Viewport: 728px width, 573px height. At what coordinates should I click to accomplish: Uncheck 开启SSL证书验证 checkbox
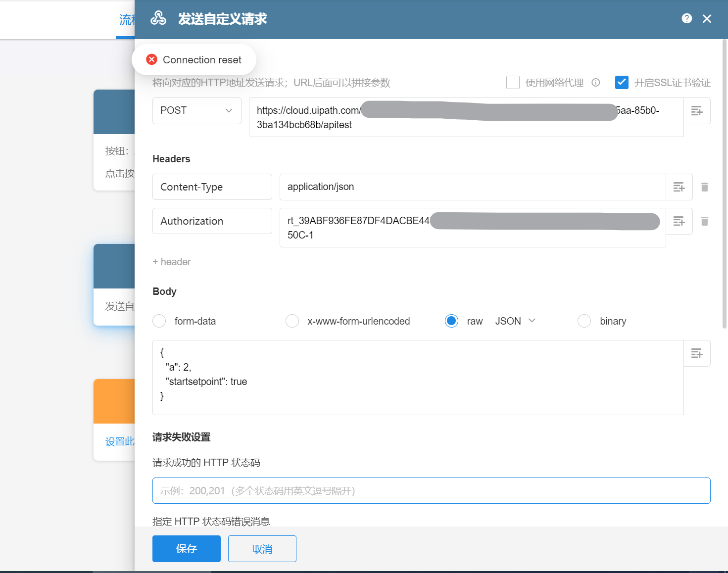click(622, 83)
